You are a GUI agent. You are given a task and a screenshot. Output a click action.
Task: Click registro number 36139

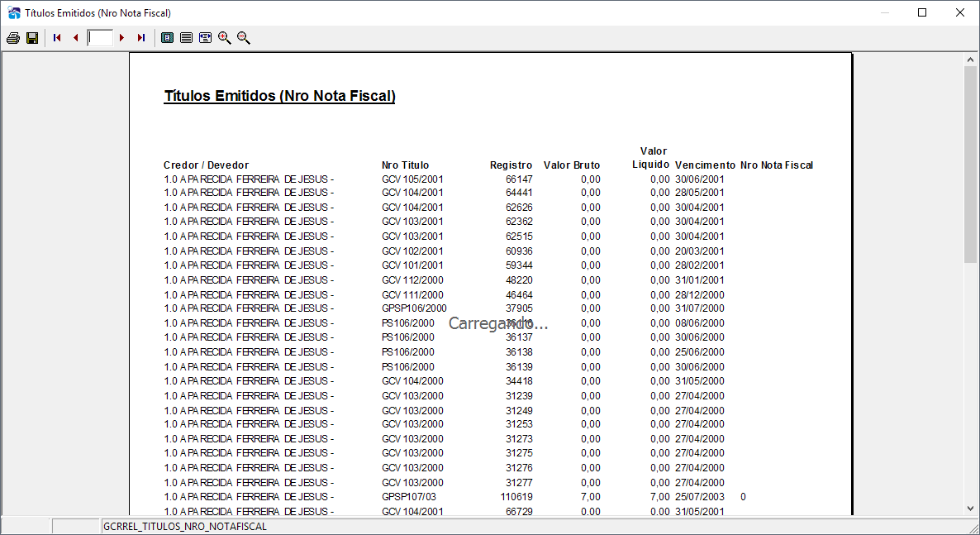(x=519, y=366)
